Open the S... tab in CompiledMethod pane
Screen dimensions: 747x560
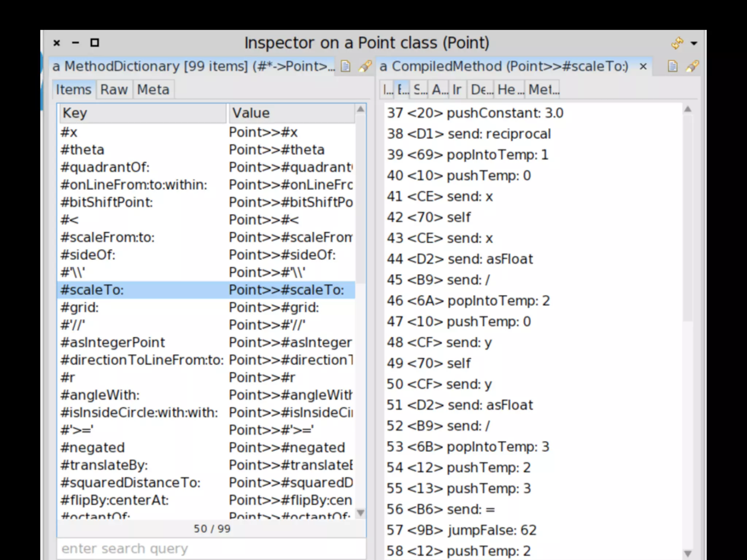(x=419, y=89)
